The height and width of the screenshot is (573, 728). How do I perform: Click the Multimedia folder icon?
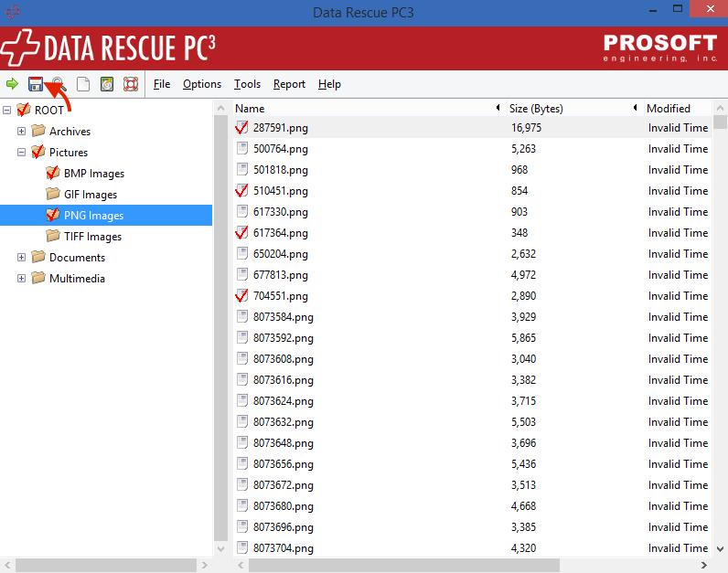coord(38,278)
